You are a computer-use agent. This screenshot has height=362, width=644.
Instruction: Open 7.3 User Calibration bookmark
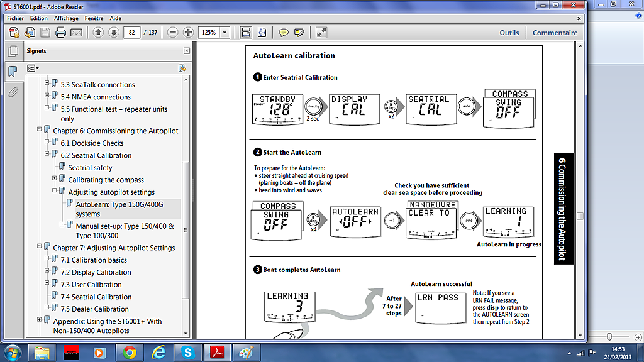[x=91, y=285]
